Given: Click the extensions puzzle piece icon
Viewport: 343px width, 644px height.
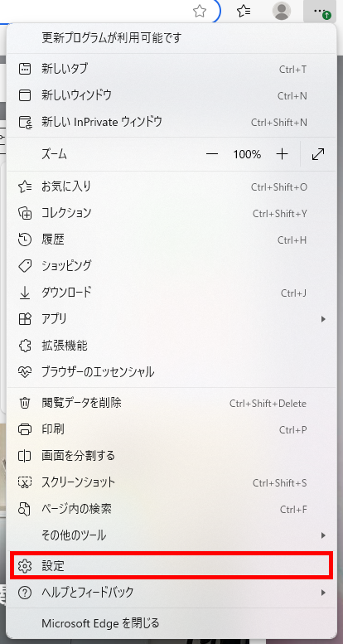Looking at the screenshot, I should 25,346.
